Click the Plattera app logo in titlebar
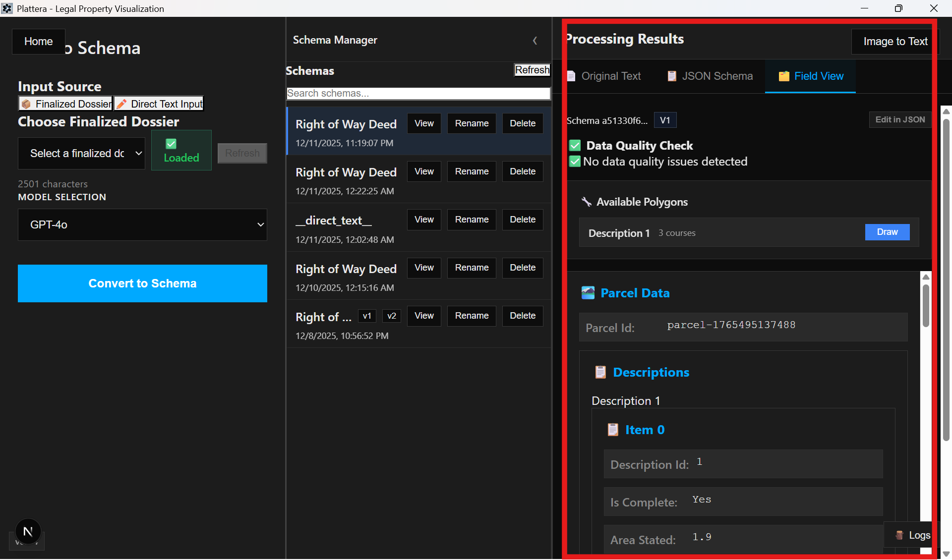The height and width of the screenshot is (560, 952). click(x=7, y=8)
